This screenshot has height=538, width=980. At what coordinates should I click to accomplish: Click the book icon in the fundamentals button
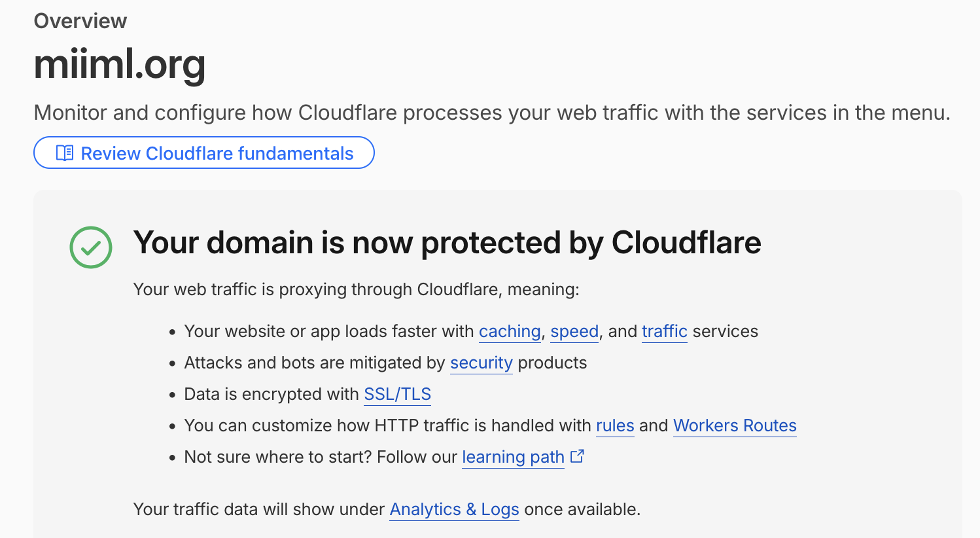coord(65,153)
